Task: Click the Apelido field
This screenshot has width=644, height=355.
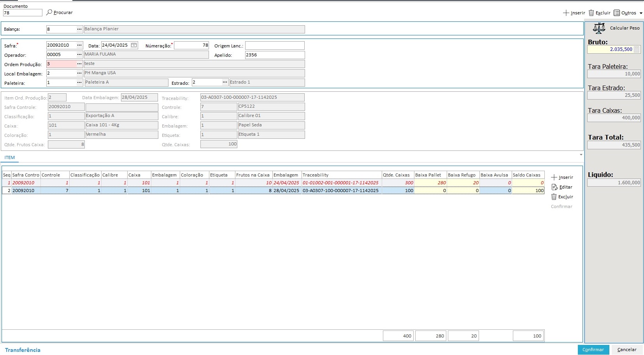Action: (x=275, y=55)
